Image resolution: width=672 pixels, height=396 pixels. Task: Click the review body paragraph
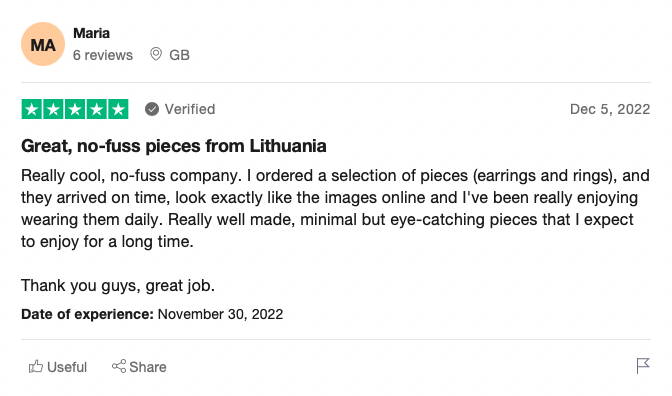335,208
